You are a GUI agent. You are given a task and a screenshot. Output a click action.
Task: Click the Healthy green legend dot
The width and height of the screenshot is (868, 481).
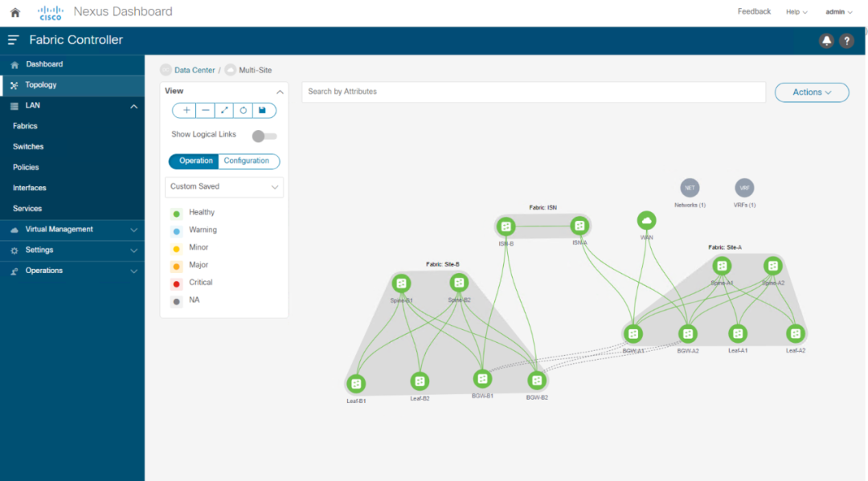coord(177,214)
